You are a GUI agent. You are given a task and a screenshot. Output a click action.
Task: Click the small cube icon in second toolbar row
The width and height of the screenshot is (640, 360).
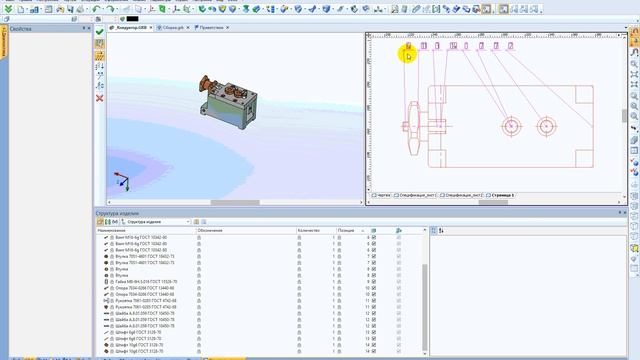pyautogui.click(x=6, y=19)
